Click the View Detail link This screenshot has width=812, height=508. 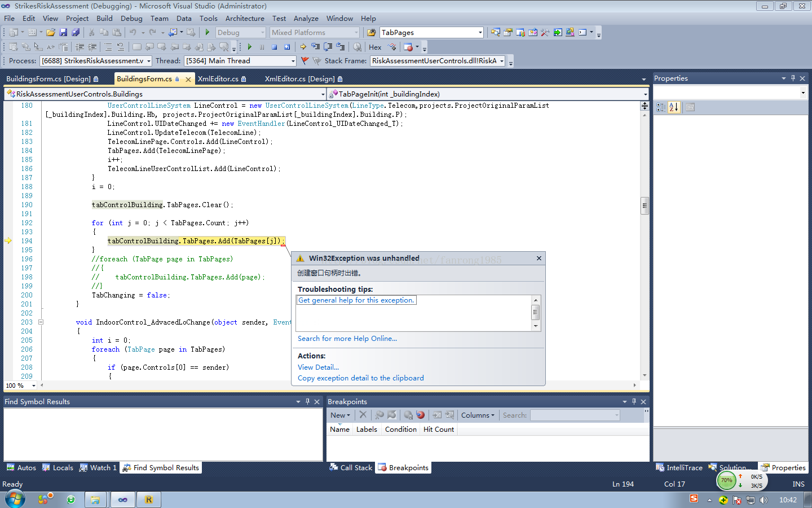coord(318,367)
